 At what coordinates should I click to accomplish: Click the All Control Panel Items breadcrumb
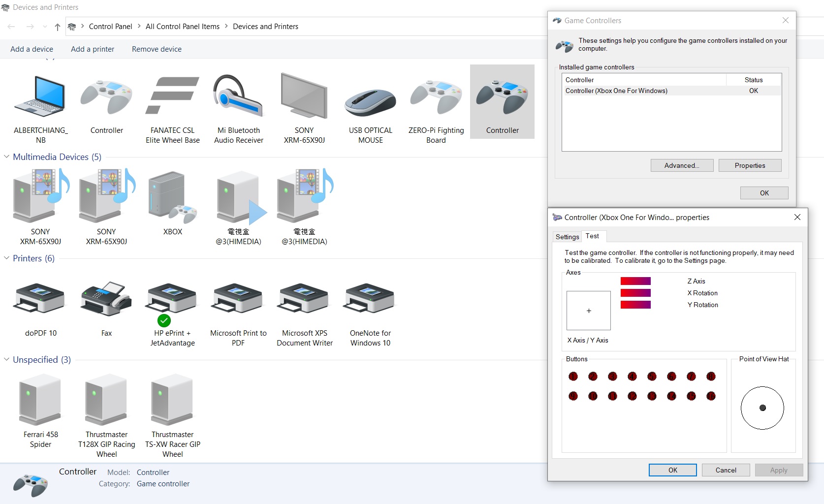pyautogui.click(x=183, y=27)
